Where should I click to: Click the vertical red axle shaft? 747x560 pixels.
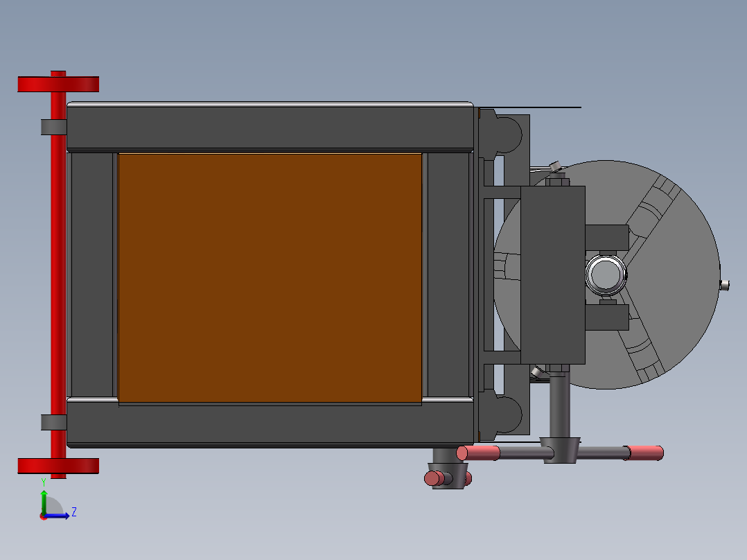click(58, 277)
